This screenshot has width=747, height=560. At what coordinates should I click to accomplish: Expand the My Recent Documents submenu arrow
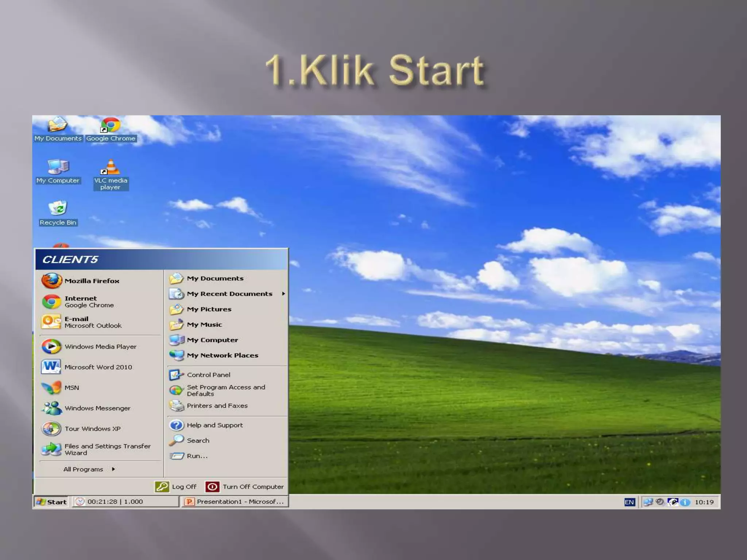(x=283, y=293)
